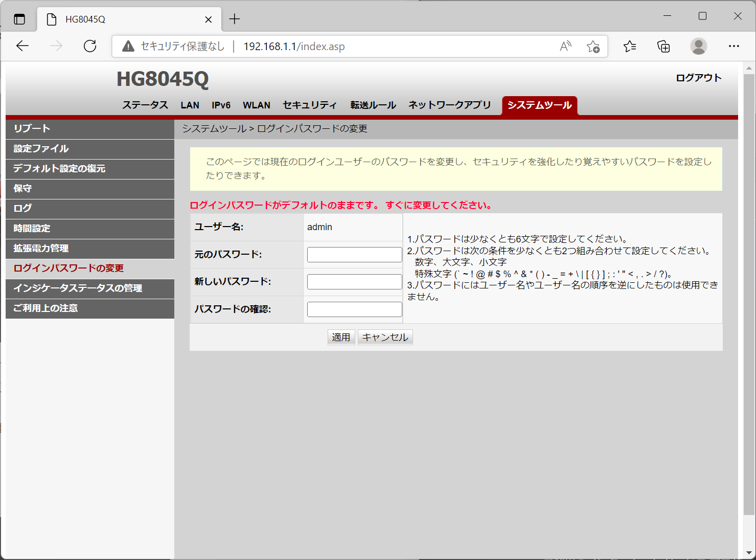
Task: Click the page icon on HG8045Q tab
Action: [51, 19]
